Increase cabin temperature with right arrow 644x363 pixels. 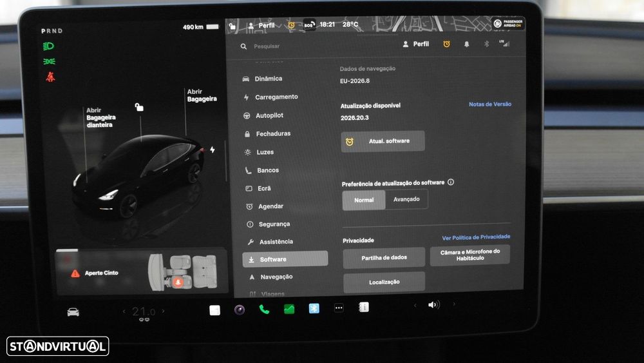(x=163, y=311)
